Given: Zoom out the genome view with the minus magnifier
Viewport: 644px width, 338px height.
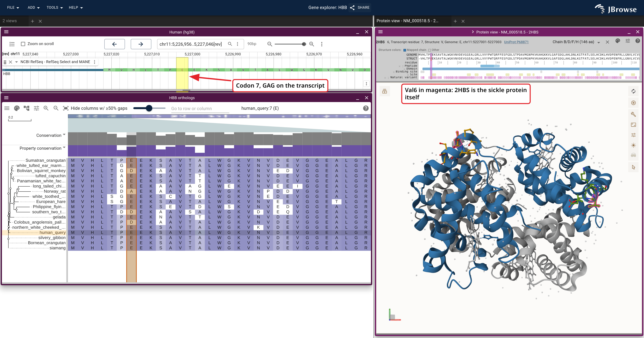Looking at the screenshot, I should click(270, 44).
